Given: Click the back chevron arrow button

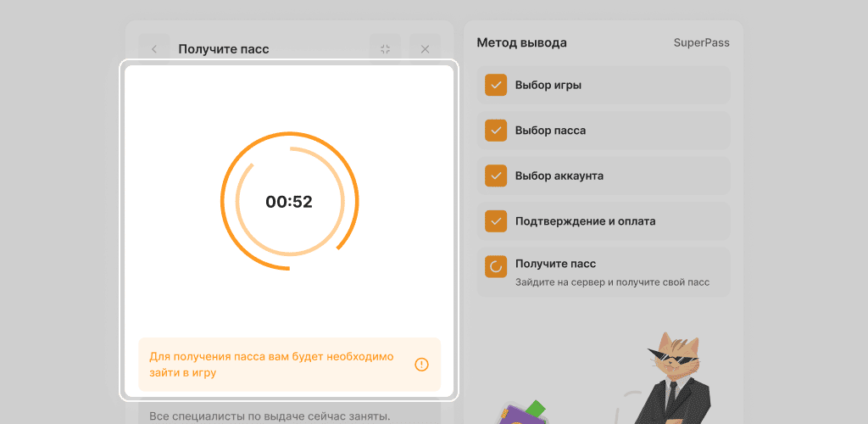Looking at the screenshot, I should click(154, 49).
